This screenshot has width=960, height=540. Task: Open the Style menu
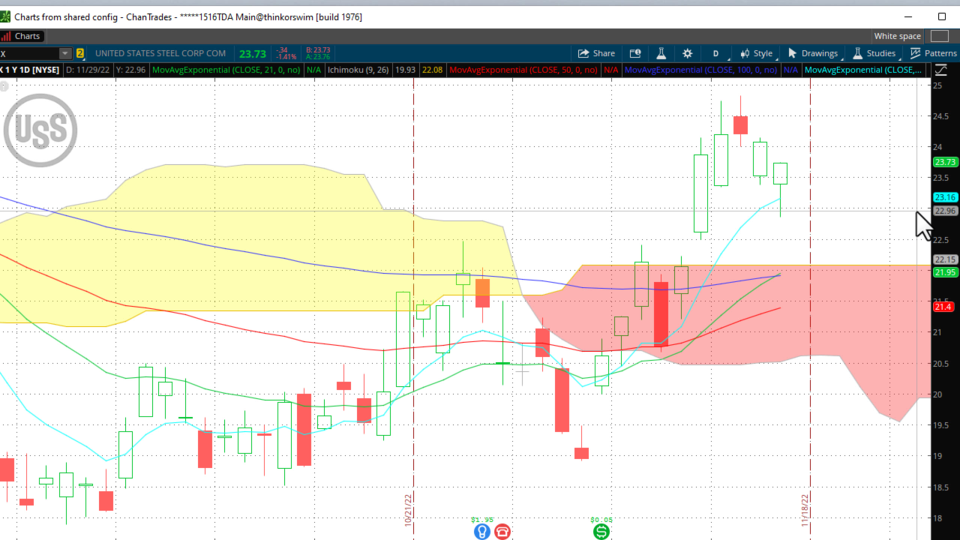pyautogui.click(x=757, y=53)
